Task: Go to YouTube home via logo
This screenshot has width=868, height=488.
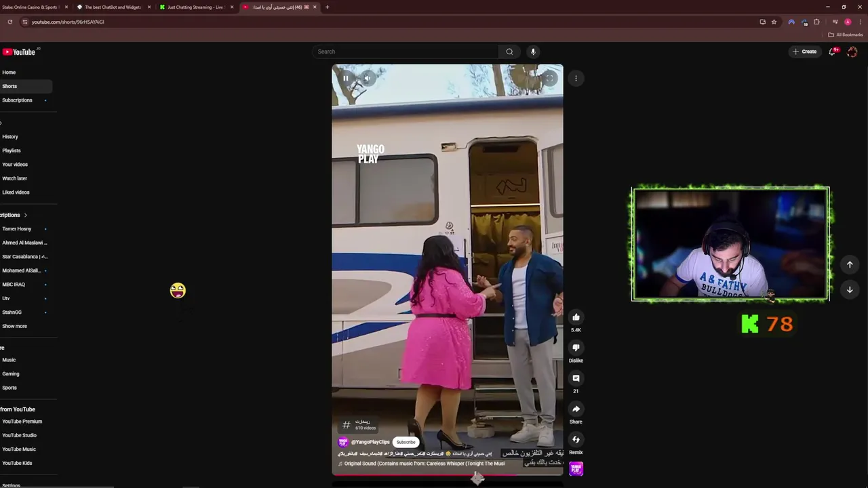Action: [19, 52]
